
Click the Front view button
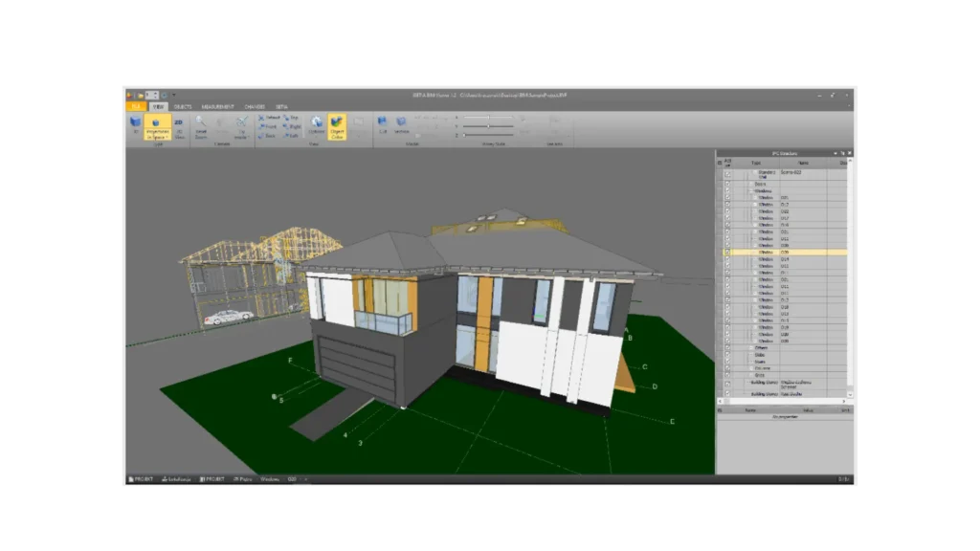[270, 126]
